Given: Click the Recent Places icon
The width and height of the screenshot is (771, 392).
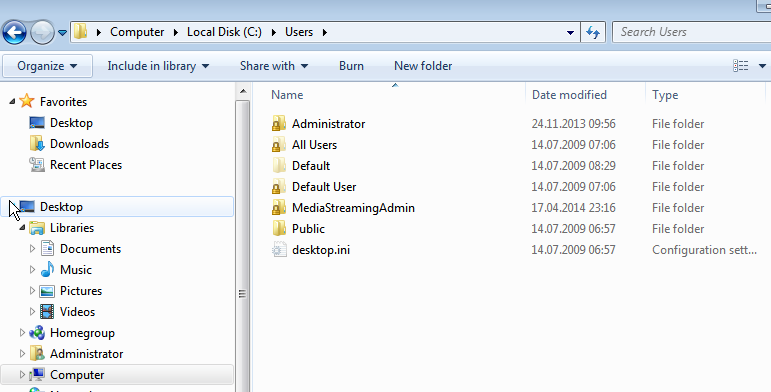Looking at the screenshot, I should [x=37, y=165].
